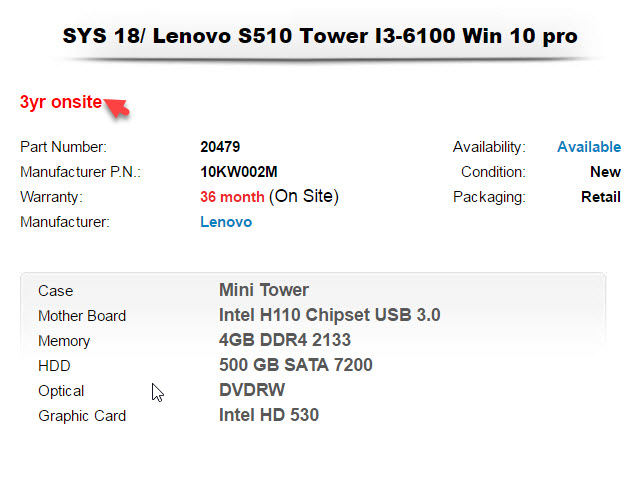Image resolution: width=639 pixels, height=477 pixels.
Task: Click the (On Site) warranty note
Action: coord(304,197)
